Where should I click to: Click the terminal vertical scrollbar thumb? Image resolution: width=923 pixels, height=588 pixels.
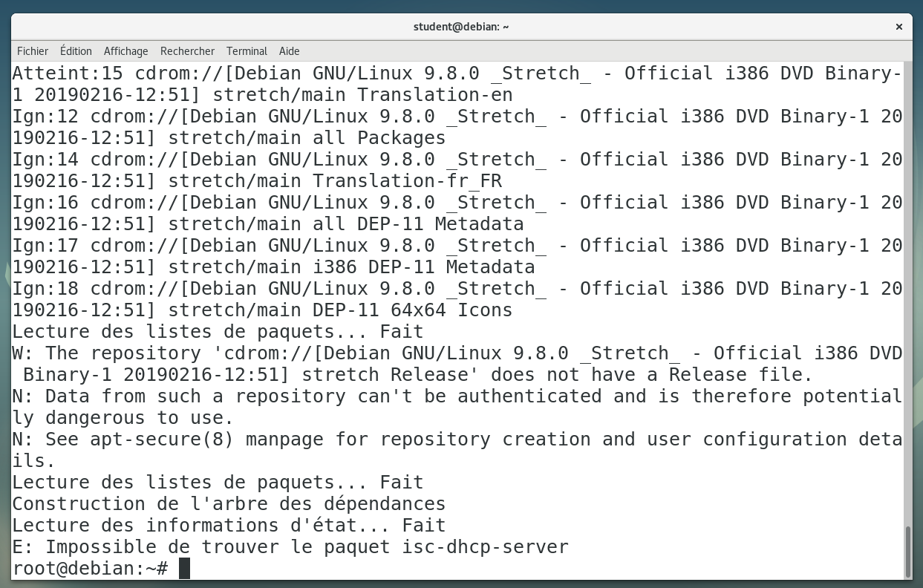click(908, 552)
